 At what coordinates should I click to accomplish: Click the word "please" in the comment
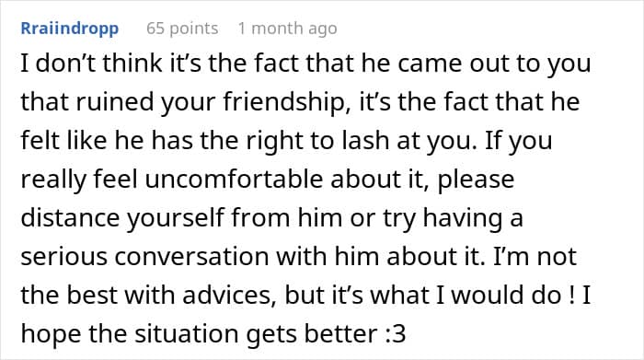point(476,180)
